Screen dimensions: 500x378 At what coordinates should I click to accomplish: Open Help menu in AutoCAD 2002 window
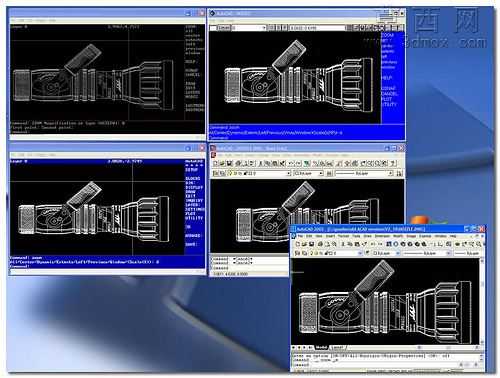pyautogui.click(x=453, y=236)
